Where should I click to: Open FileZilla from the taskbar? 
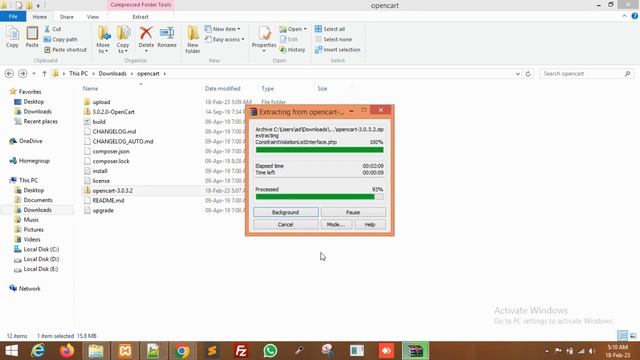coord(241,351)
